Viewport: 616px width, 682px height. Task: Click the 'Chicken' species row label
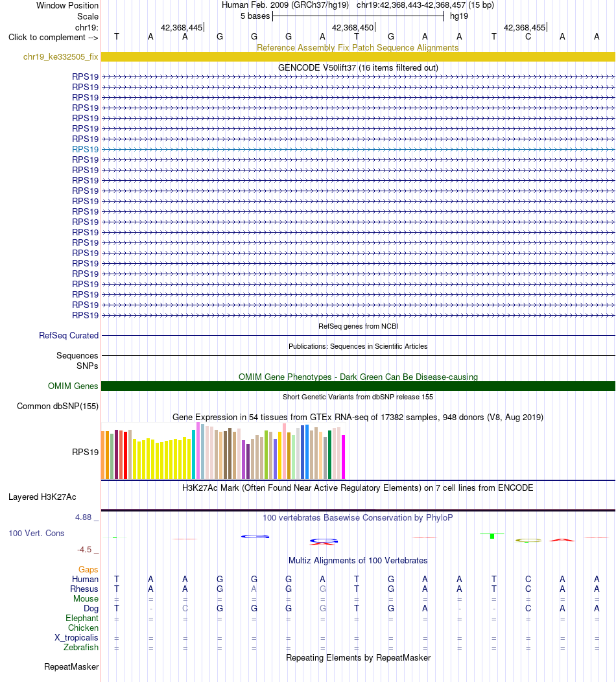[x=83, y=628]
